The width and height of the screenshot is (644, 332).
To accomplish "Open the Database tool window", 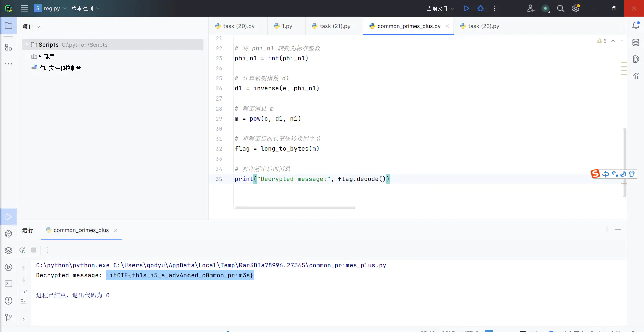I will click(x=636, y=43).
